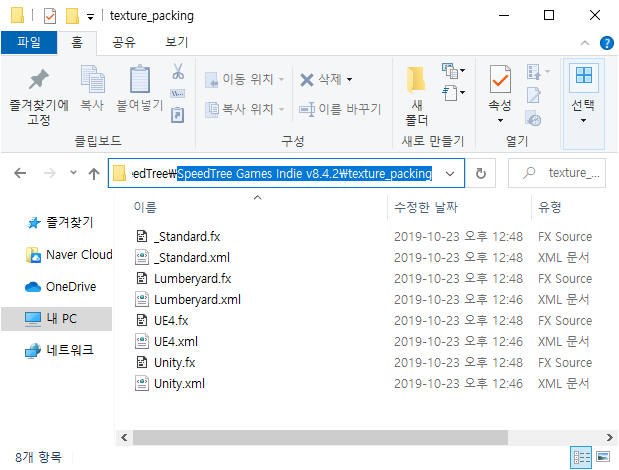Sort by the Name (이름) column header
The height and width of the screenshot is (470, 619).
pyautogui.click(x=145, y=207)
